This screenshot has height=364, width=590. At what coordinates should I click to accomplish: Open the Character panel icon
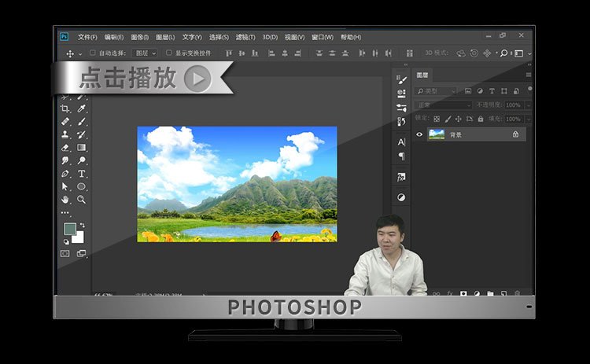tap(401, 142)
